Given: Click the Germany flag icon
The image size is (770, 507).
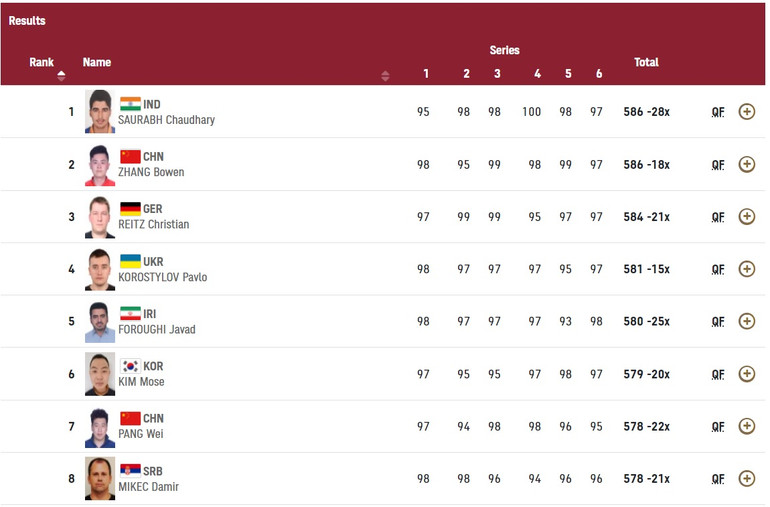Looking at the screenshot, I should 130,209.
